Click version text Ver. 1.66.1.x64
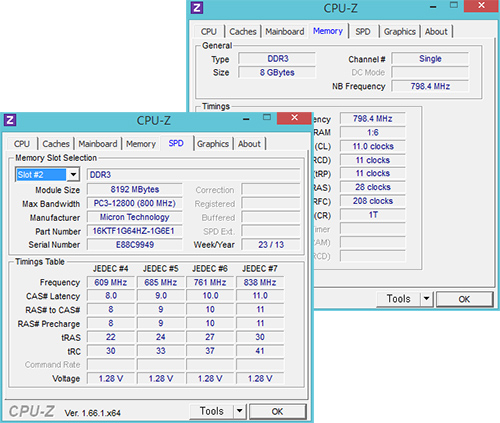 (x=93, y=413)
